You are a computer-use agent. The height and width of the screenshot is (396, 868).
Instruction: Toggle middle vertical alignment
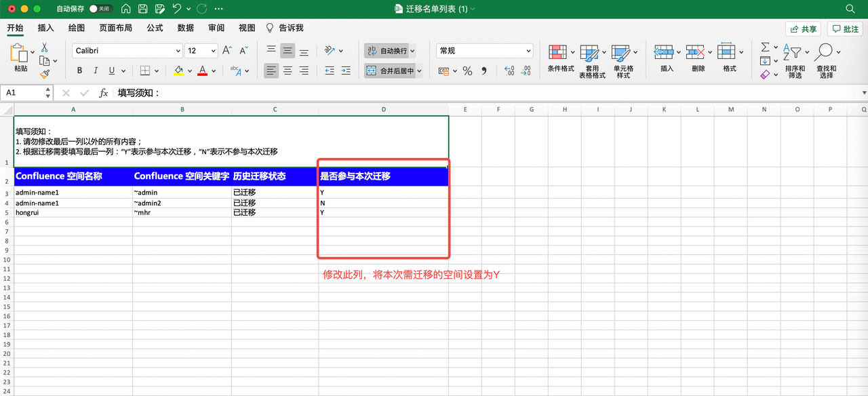[x=288, y=51]
